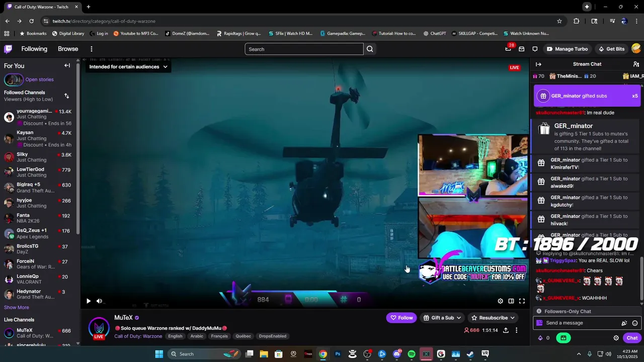The width and height of the screenshot is (644, 362).
Task: Open the chat community users list icon
Action: pos(636,64)
